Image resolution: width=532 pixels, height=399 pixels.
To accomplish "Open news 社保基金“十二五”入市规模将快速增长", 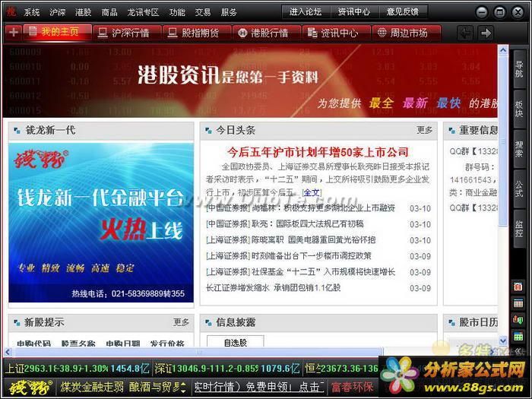I will (301, 271).
